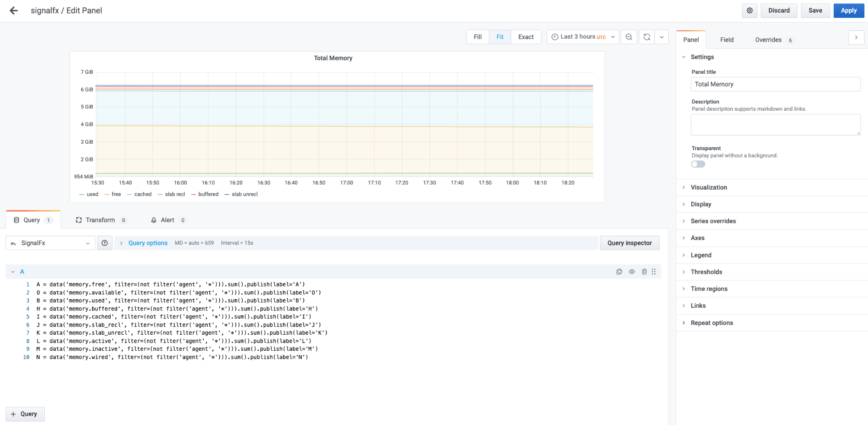Delete query A with trash icon
The image size is (868, 425).
644,271
